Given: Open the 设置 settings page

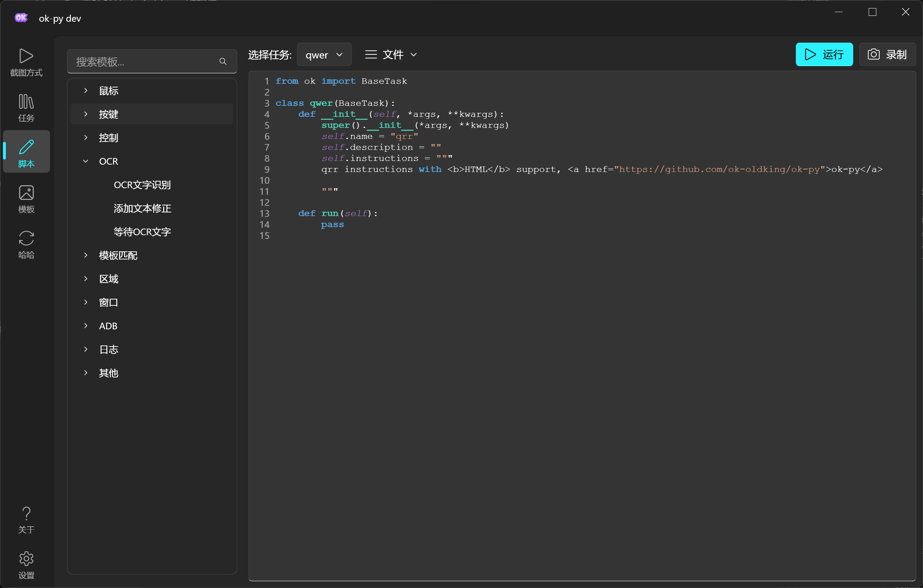Looking at the screenshot, I should click(x=26, y=565).
